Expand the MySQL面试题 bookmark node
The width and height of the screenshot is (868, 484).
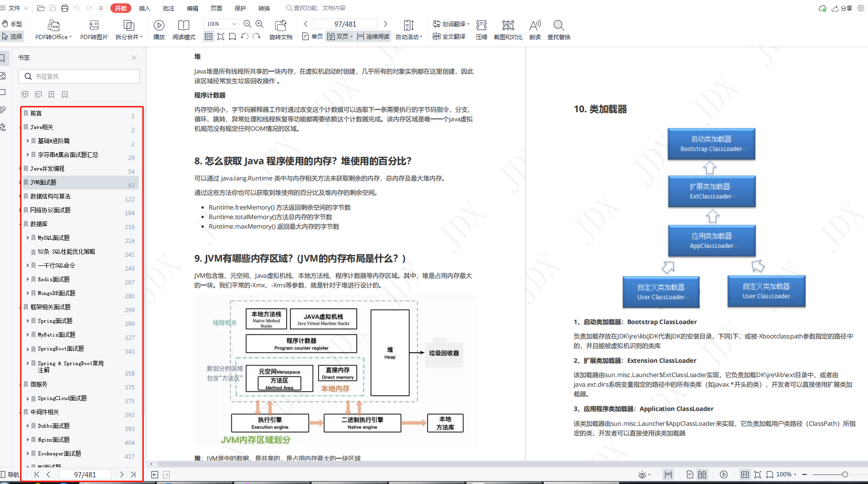(28, 238)
